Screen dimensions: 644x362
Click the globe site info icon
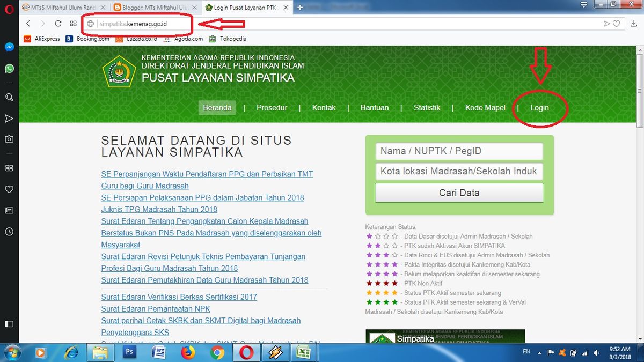91,24
